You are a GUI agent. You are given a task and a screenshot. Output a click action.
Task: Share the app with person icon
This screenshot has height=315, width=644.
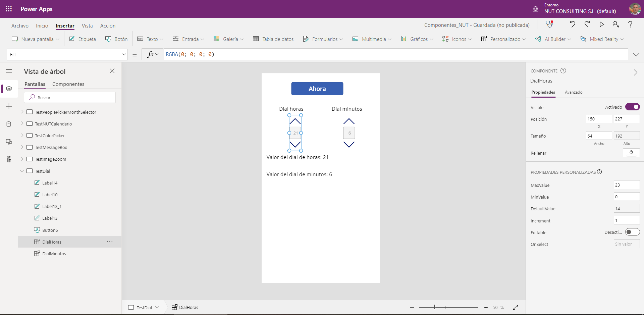pyautogui.click(x=616, y=24)
